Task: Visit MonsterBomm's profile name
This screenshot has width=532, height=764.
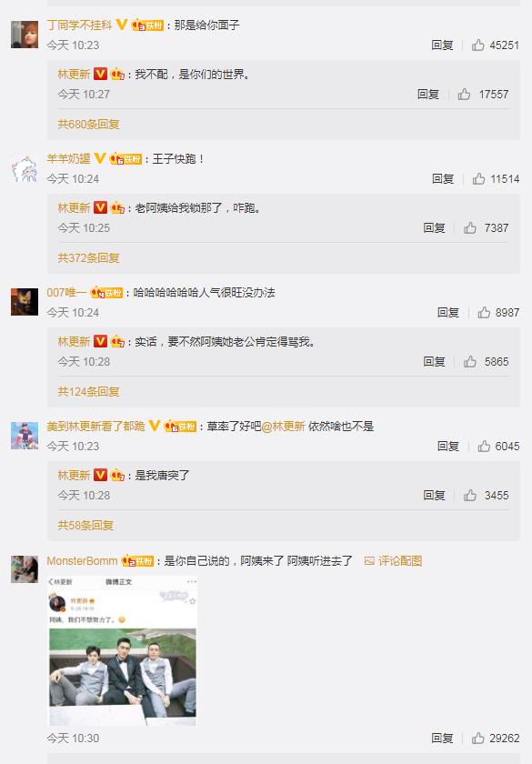Action: pyautogui.click(x=82, y=561)
